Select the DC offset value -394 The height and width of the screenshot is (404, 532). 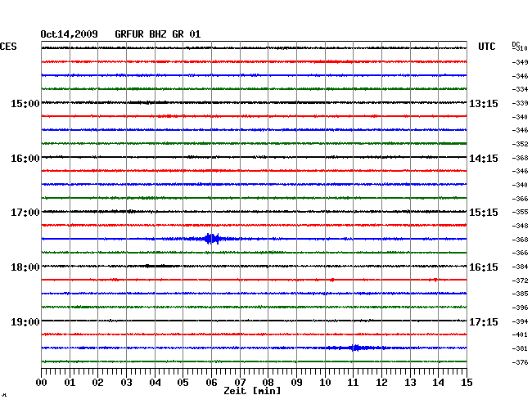520,321
